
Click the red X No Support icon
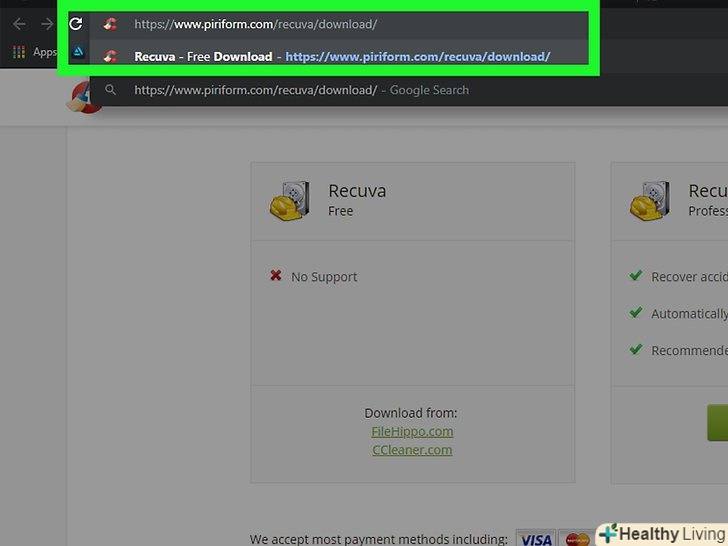point(276,275)
